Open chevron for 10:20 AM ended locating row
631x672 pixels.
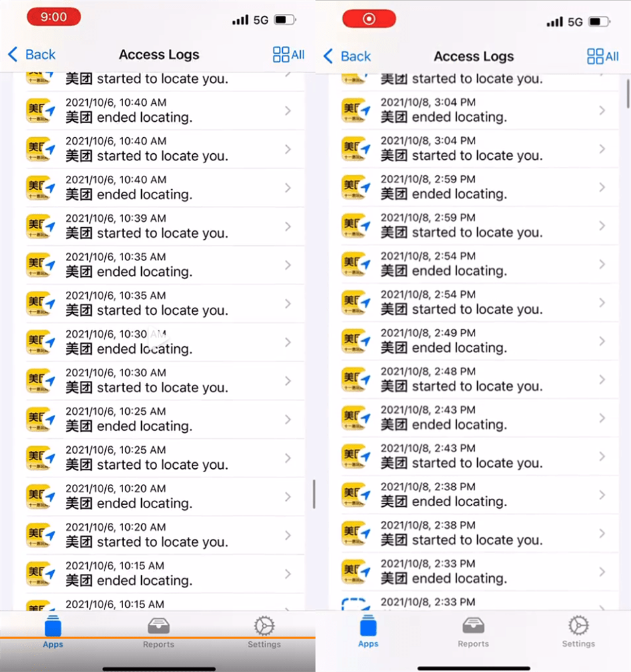[x=288, y=496]
